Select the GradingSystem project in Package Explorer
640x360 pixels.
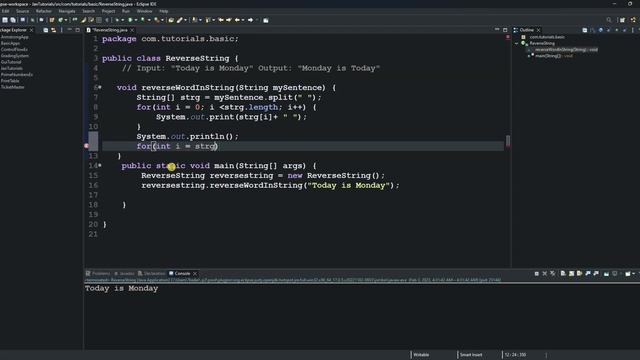[15, 56]
